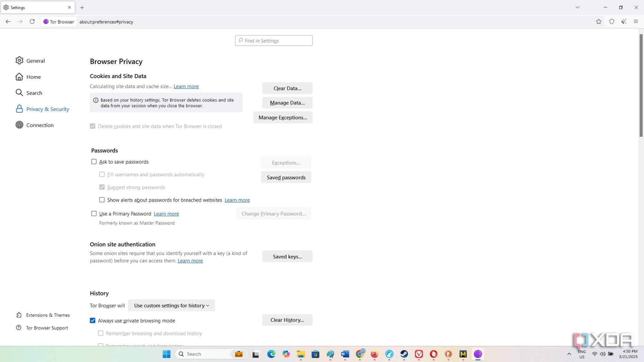This screenshot has width=644, height=362.
Task: Open the hamburger application menu
Action: tap(636, 21)
